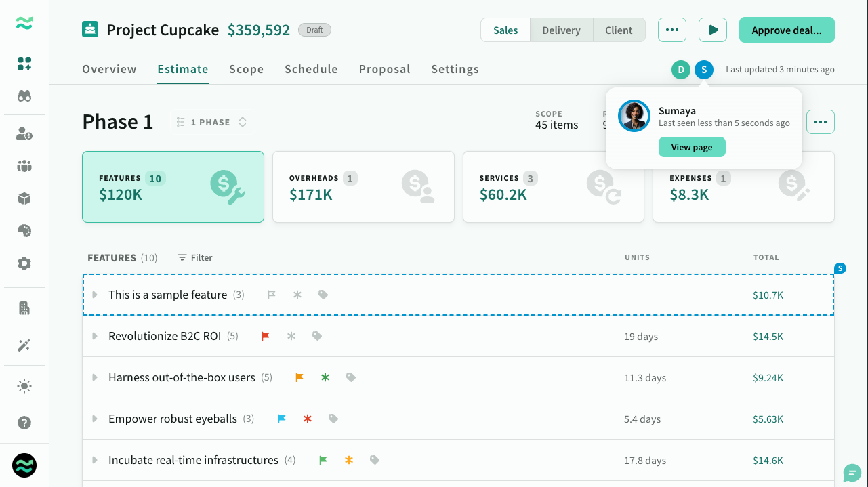The width and height of the screenshot is (868, 487).
Task: Toggle the light mode sun icon
Action: [x=24, y=387]
